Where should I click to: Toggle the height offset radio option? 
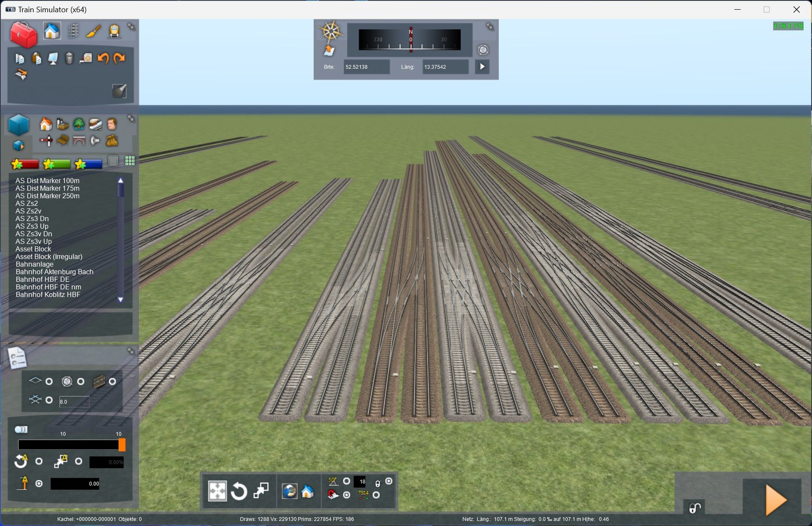[39, 483]
